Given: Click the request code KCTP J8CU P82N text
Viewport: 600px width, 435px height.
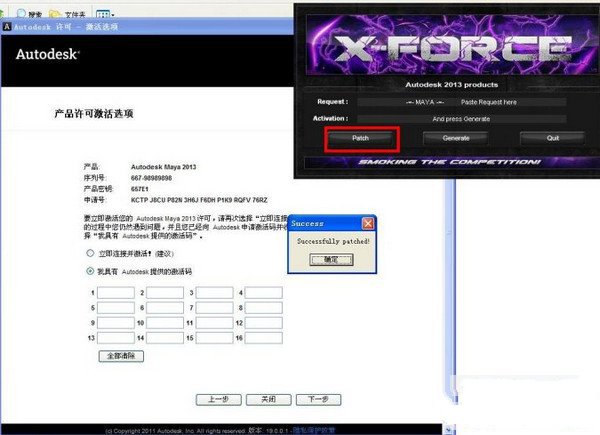Looking at the screenshot, I should click(x=199, y=200).
